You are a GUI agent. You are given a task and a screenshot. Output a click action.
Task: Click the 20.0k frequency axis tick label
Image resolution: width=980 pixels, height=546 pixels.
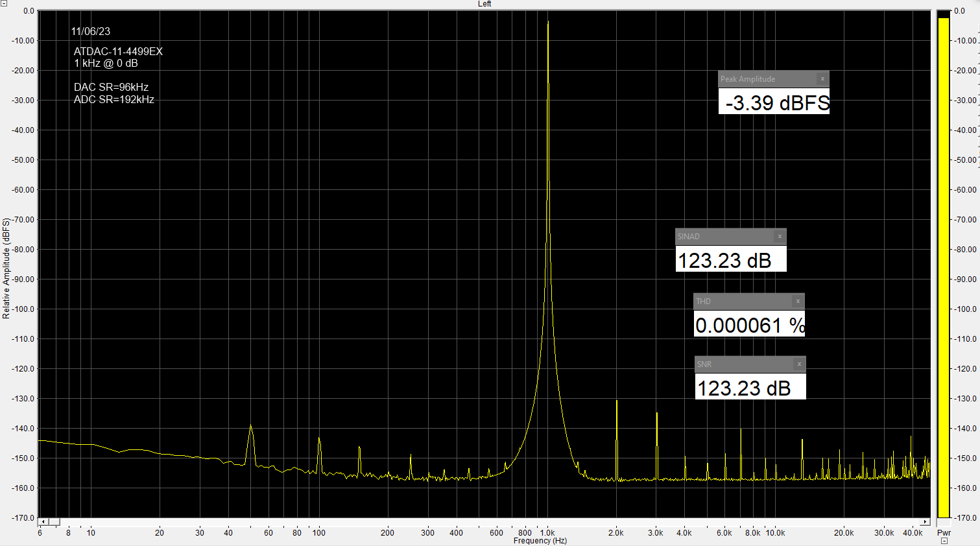[844, 533]
